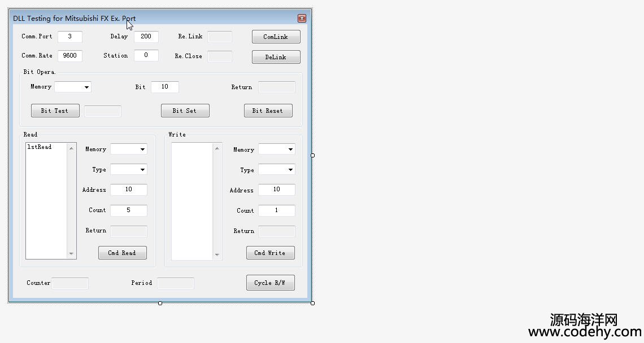Screen dimensions: 644x343
Task: Click the Period output field
Action: coord(175,283)
